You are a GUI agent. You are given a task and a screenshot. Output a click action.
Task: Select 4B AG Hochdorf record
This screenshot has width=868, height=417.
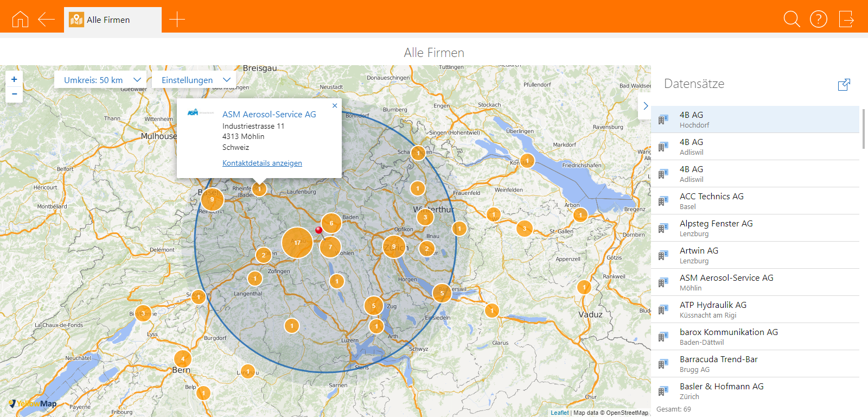[755, 119]
